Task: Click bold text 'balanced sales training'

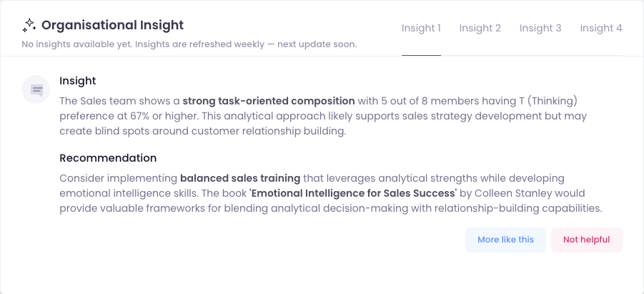Action: click(241, 178)
